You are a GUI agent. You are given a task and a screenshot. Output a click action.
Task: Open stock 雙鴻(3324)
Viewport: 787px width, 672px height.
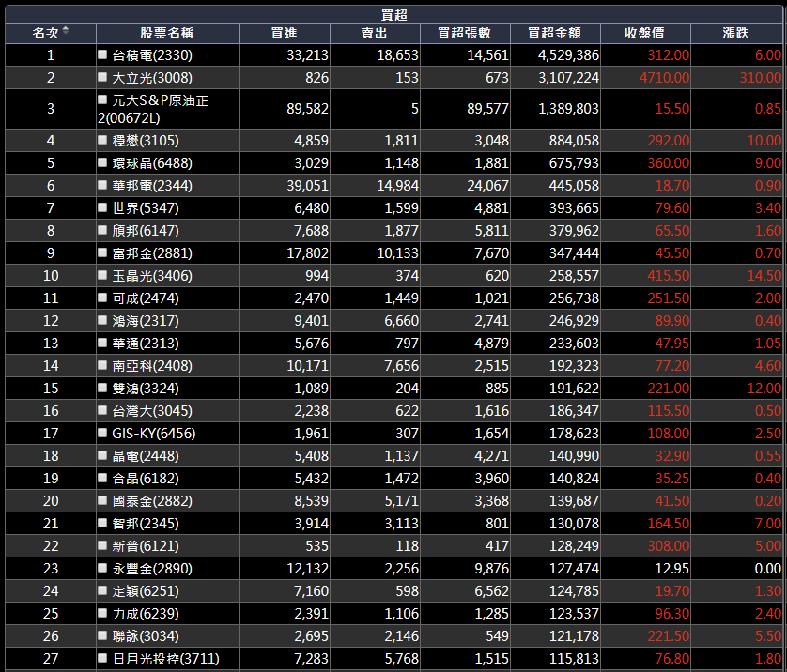pyautogui.click(x=146, y=389)
